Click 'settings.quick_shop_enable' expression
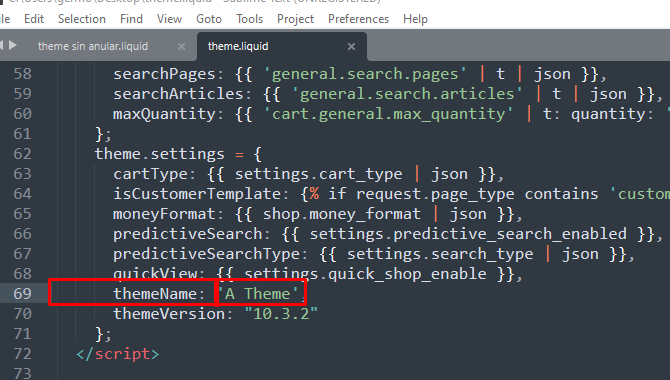This screenshot has width=670, height=380. coord(365,274)
